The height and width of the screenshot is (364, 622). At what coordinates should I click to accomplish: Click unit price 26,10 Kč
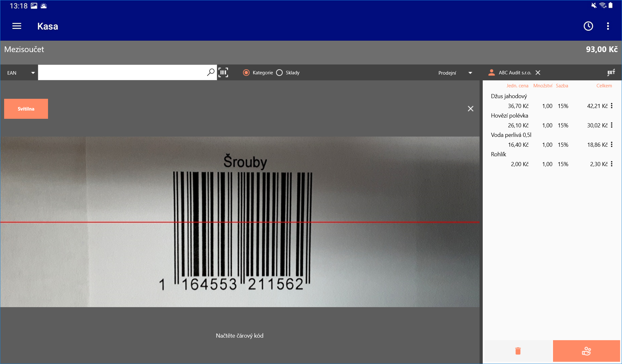tap(518, 125)
